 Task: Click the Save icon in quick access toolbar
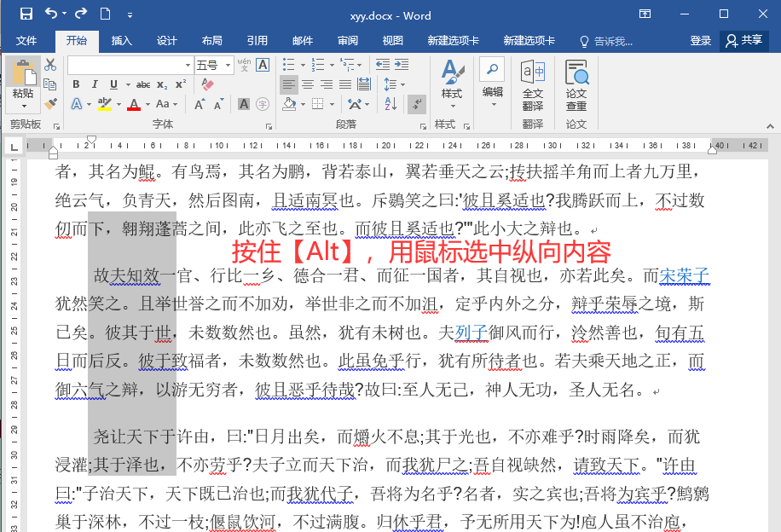pyautogui.click(x=26, y=14)
